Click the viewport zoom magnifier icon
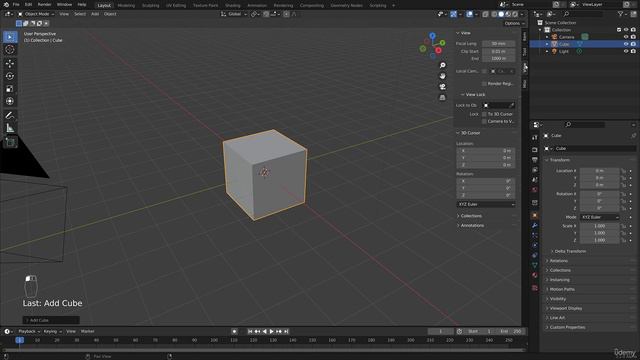The image size is (640, 360). coord(442,65)
